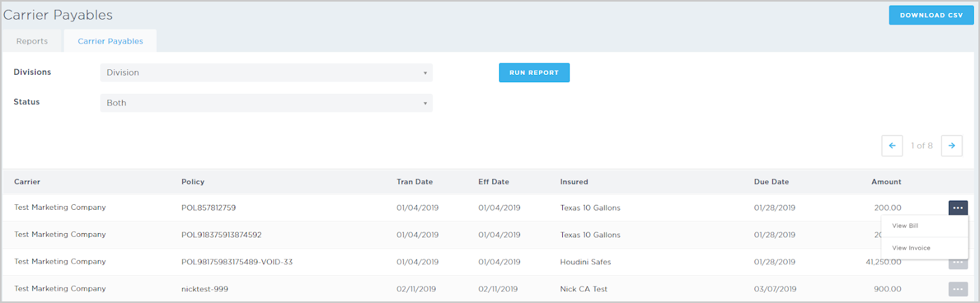The width and height of the screenshot is (980, 303).
Task: Click the Policy column header
Action: (x=193, y=182)
